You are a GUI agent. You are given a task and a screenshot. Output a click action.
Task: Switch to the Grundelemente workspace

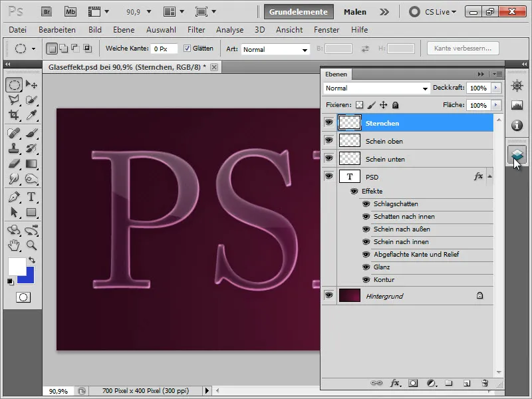[299, 12]
